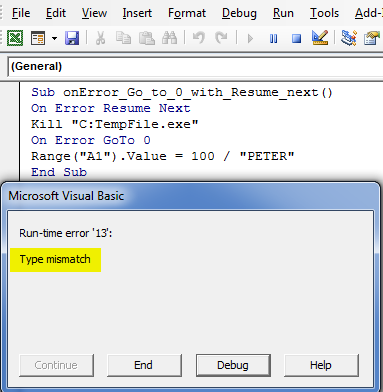The height and width of the screenshot is (392, 383).
Task: Click the 'End Sub' code line
Action: (x=59, y=172)
